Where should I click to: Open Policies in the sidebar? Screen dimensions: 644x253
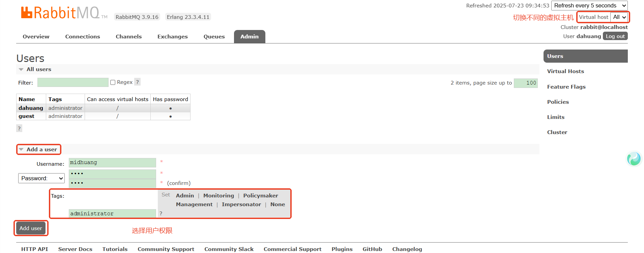tap(558, 102)
